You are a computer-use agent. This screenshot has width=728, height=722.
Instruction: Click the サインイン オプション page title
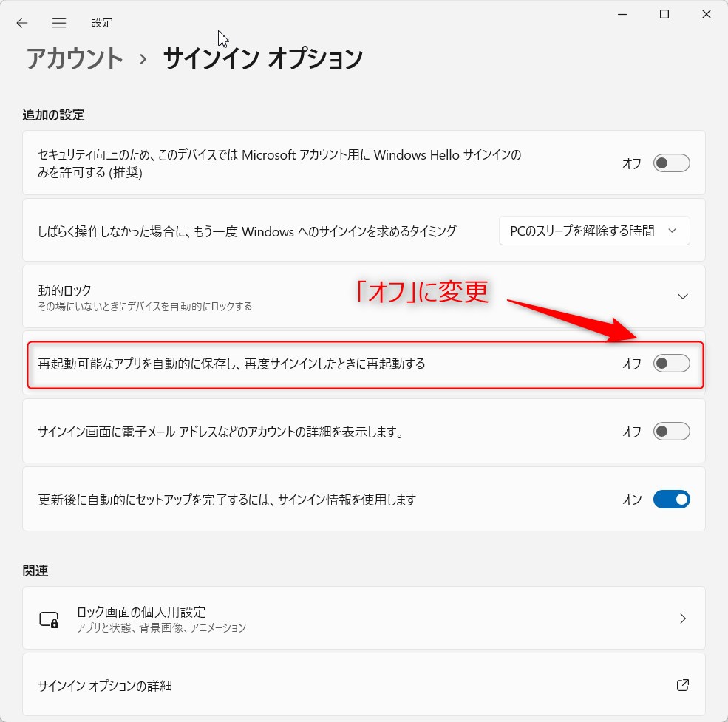tap(263, 58)
